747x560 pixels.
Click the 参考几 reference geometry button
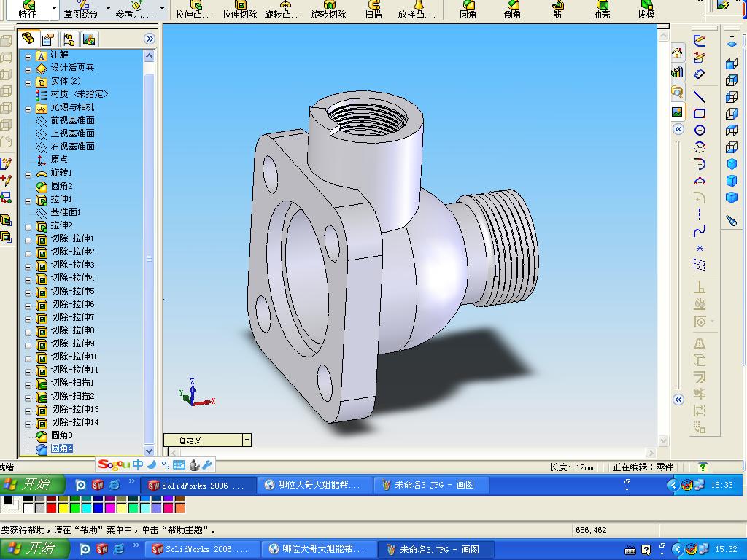coord(135,9)
